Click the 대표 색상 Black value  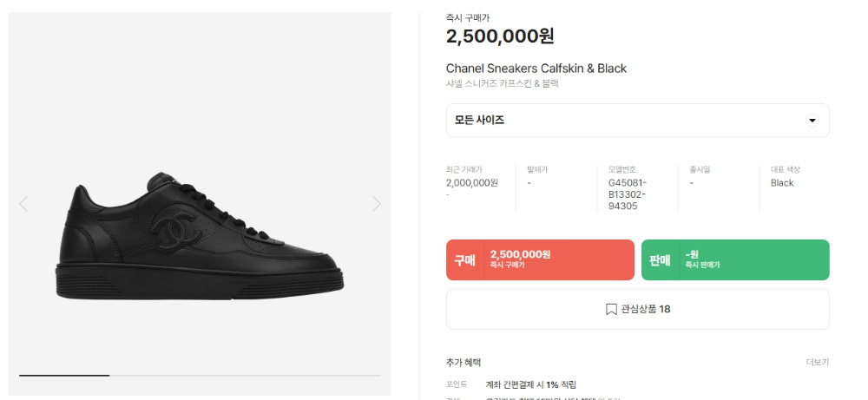782,183
